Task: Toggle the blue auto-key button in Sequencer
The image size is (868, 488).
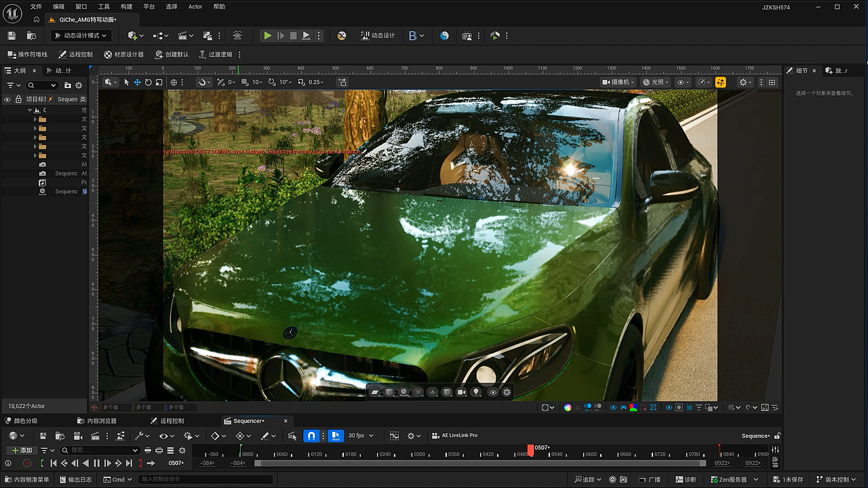Action: (335, 436)
